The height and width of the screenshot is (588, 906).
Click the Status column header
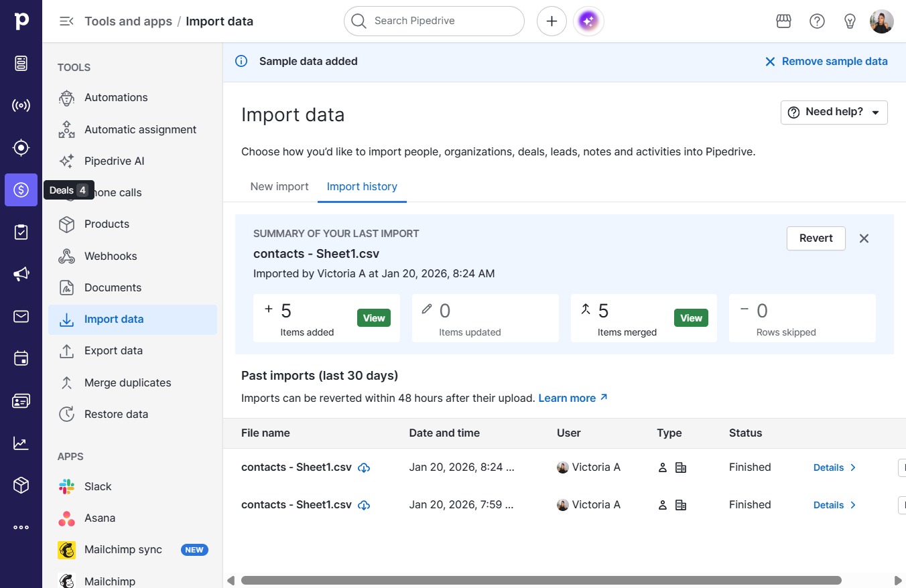pyautogui.click(x=745, y=433)
